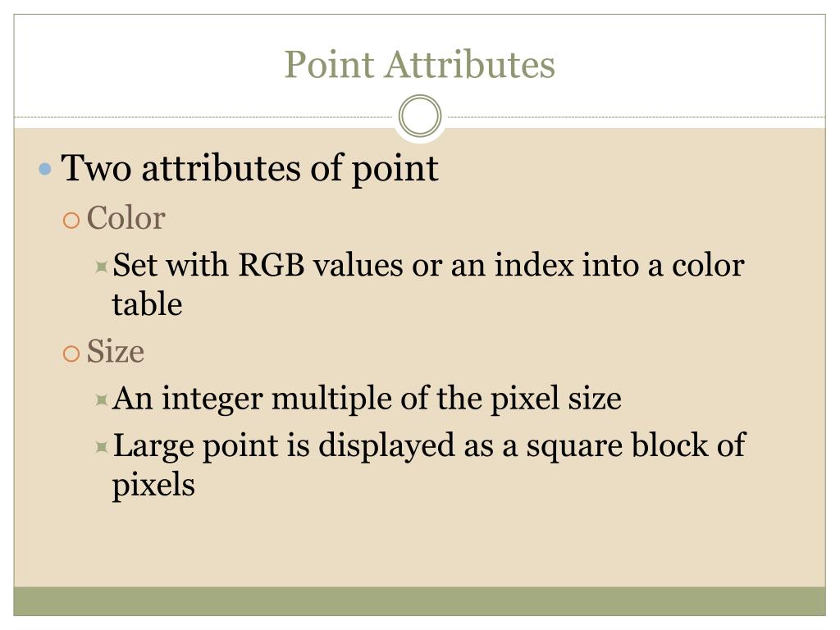Click the text Set with RGB values
The width and height of the screenshot is (840, 630).
[x=258, y=265]
